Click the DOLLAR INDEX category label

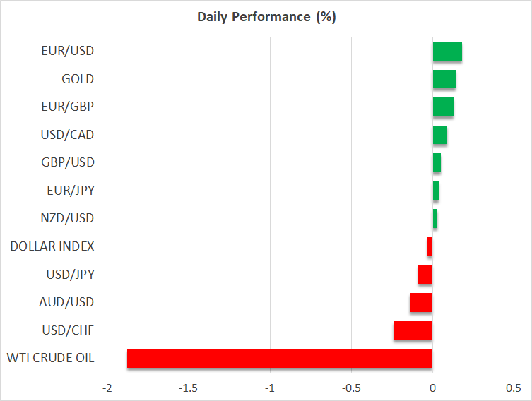pos(52,246)
